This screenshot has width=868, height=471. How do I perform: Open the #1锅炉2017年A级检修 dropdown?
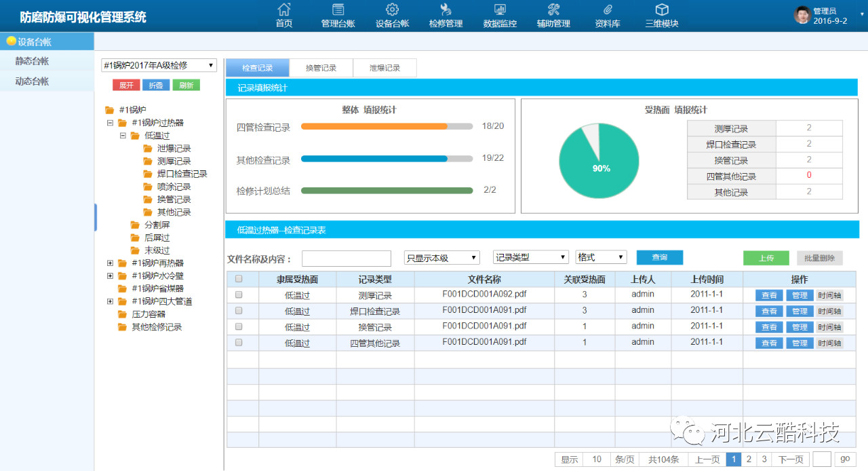click(x=158, y=65)
